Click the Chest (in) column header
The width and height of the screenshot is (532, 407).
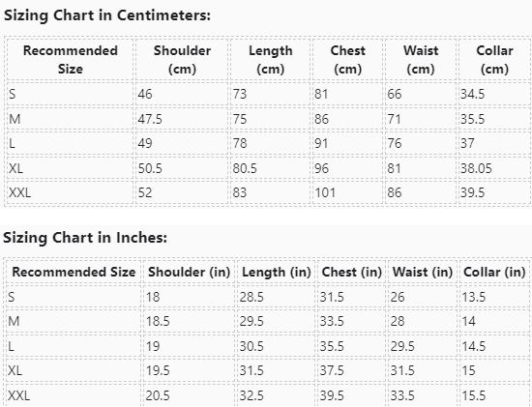tap(352, 272)
